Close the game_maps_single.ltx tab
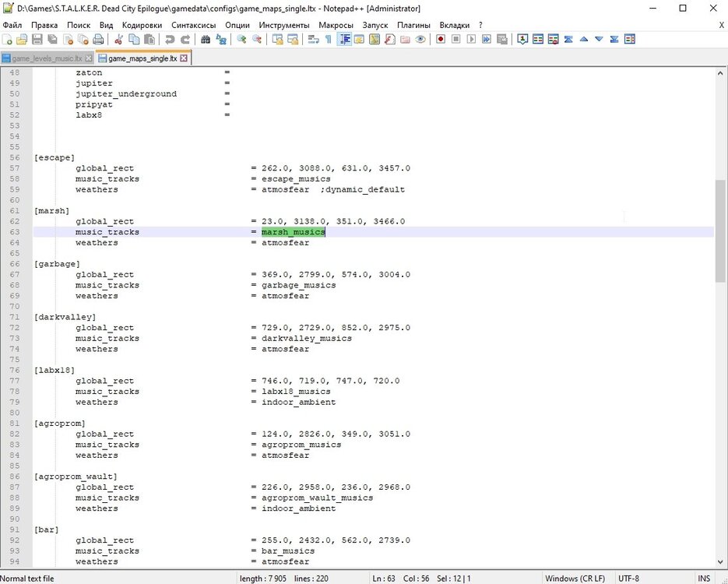 184,58
